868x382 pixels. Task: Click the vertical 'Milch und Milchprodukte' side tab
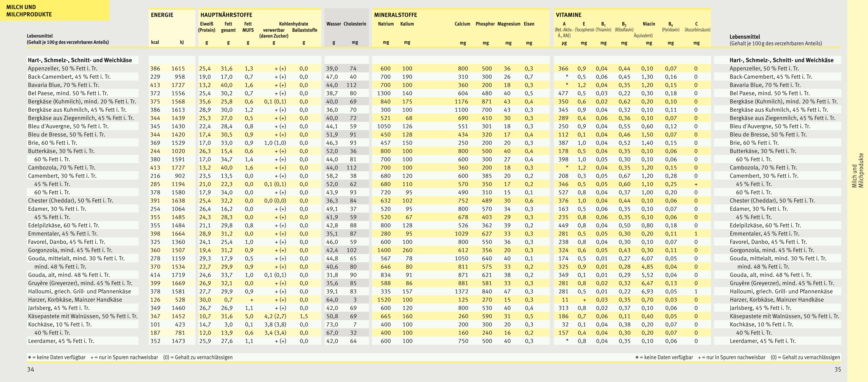858,171
